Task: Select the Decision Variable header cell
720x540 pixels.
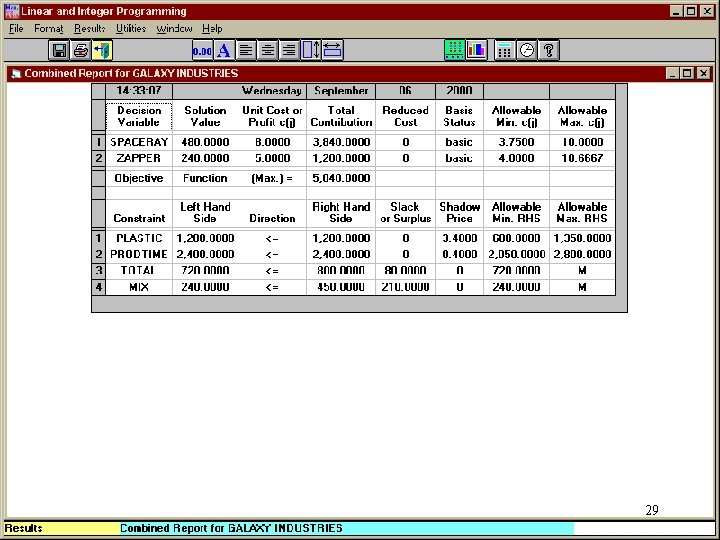Action: (x=139, y=116)
